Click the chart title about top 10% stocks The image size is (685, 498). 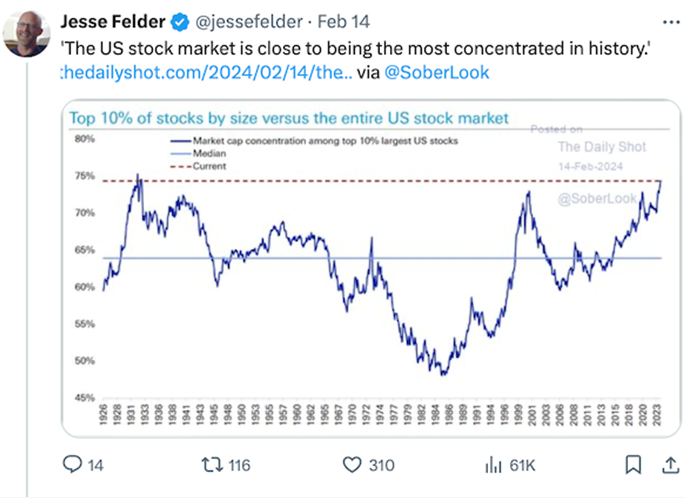tap(288, 118)
